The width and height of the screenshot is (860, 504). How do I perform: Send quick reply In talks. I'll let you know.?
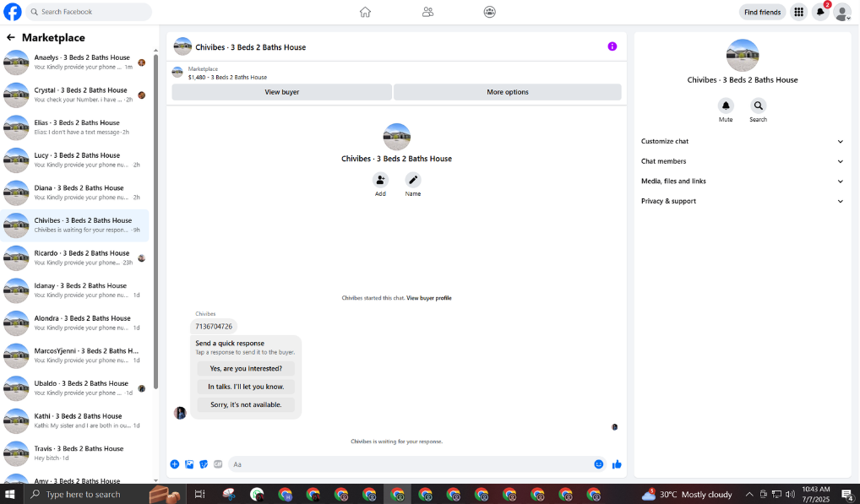[x=246, y=387]
